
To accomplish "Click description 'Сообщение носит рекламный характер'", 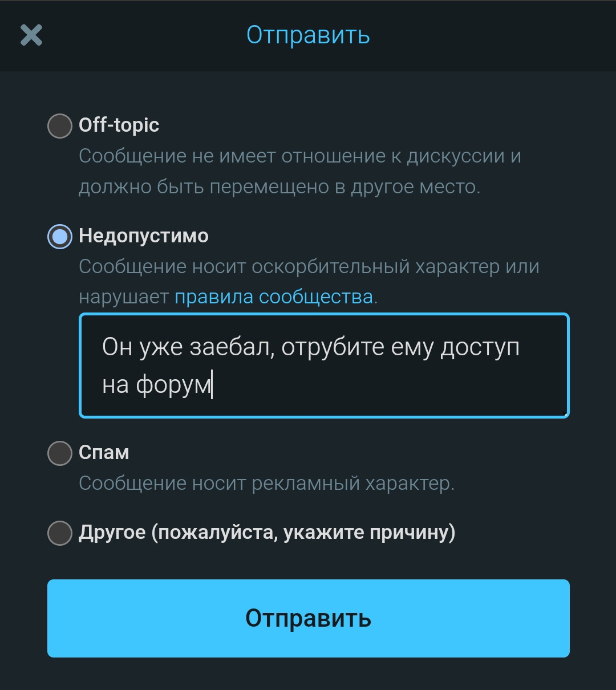I will (266, 484).
